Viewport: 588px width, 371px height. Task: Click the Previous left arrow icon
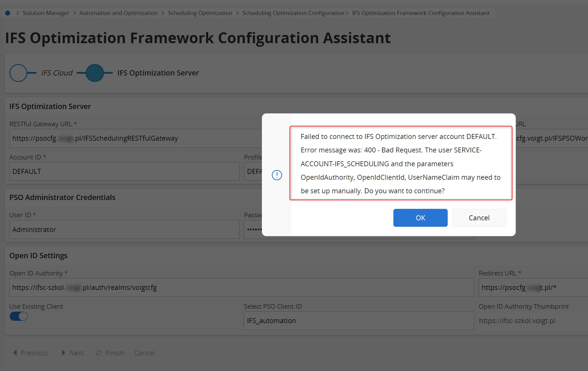coord(15,352)
